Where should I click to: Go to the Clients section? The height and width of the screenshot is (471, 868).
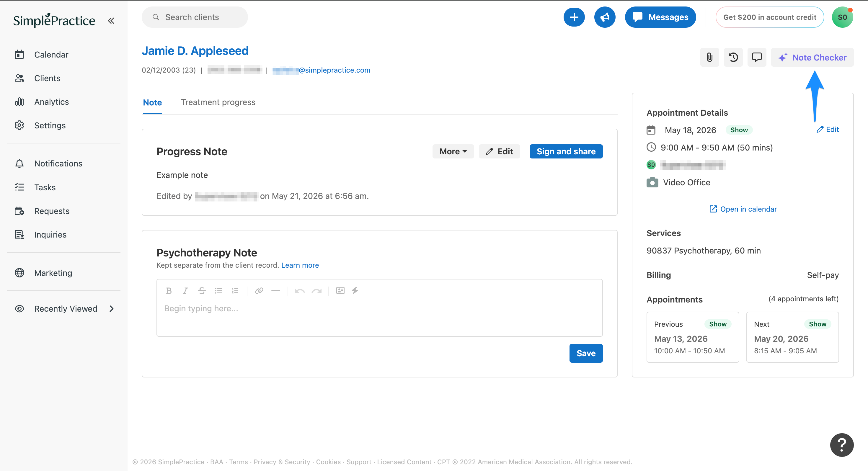[x=47, y=78]
